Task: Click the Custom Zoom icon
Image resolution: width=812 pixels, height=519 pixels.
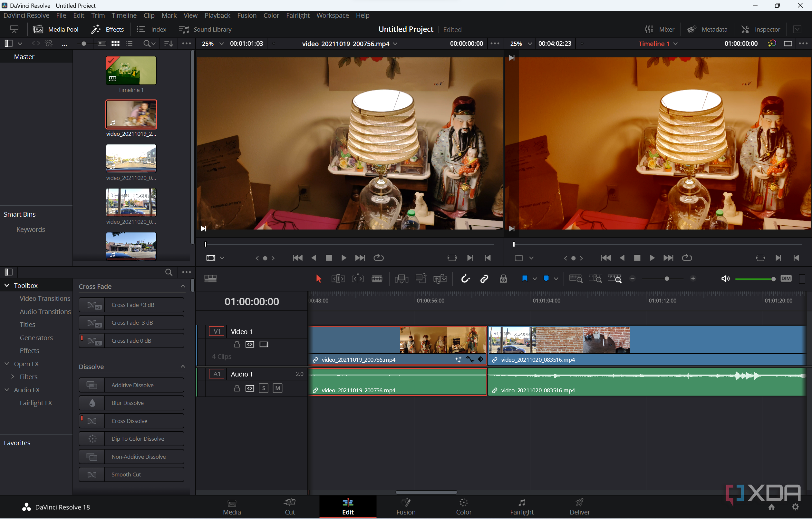Action: click(x=615, y=279)
